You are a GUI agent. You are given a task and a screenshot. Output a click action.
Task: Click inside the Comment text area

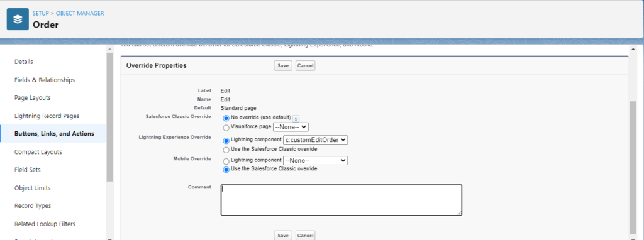(341, 200)
